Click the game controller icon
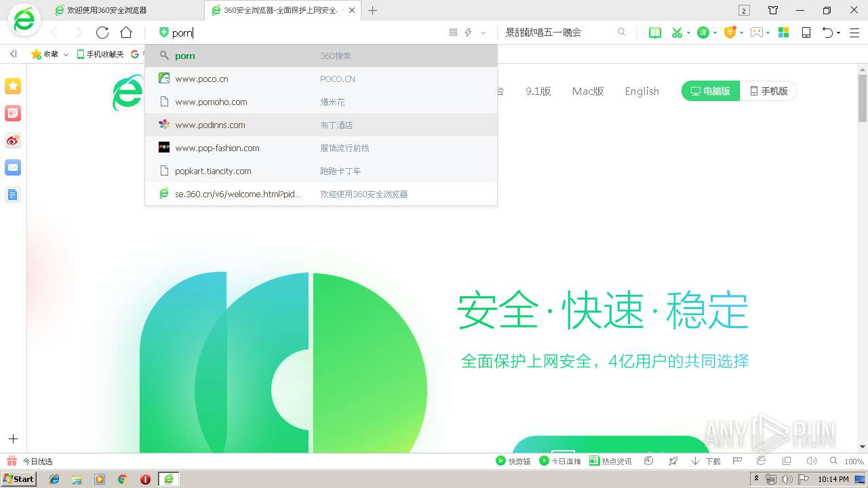Viewport: 868px width, 488px height. pyautogui.click(x=757, y=33)
